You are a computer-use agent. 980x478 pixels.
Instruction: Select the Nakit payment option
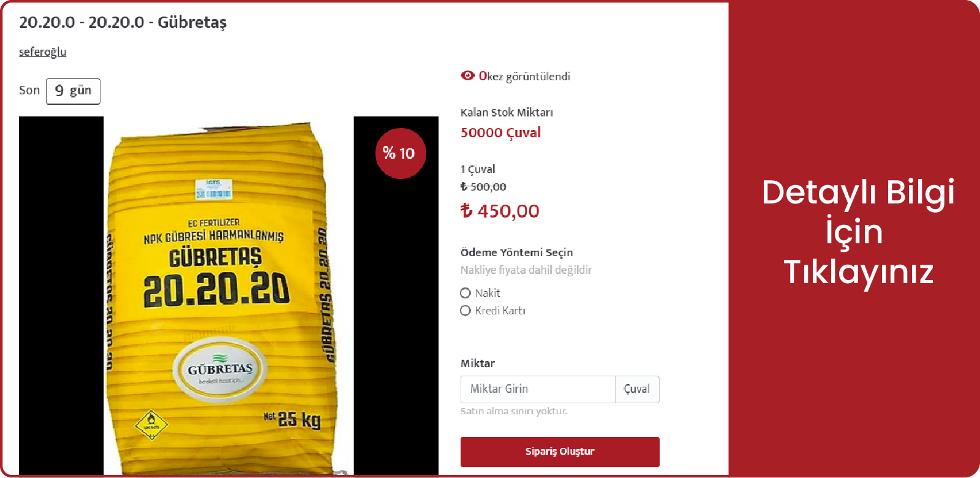(466, 293)
